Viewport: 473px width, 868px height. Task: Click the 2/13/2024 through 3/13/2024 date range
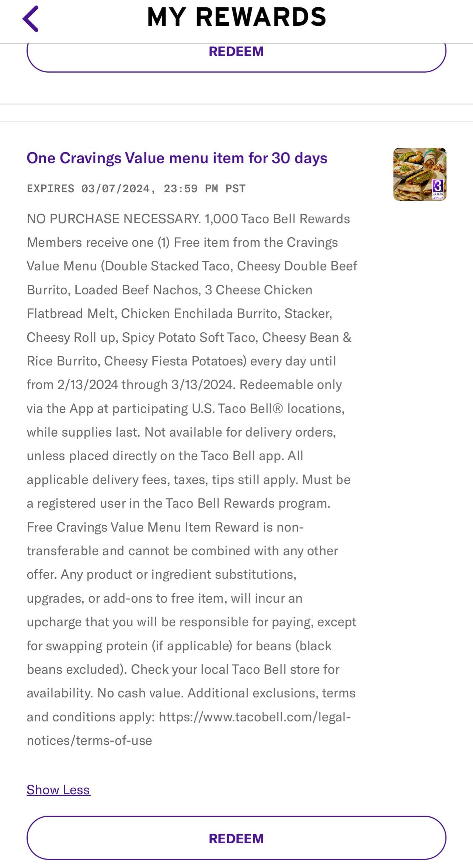pyautogui.click(x=145, y=385)
